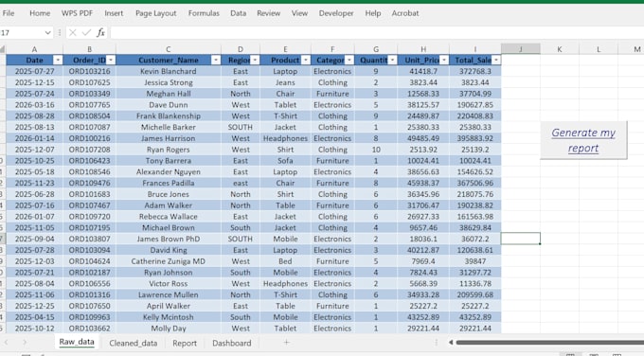This screenshot has height=356, width=644.
Task: Open the Formulas ribbon tab
Action: click(x=204, y=13)
